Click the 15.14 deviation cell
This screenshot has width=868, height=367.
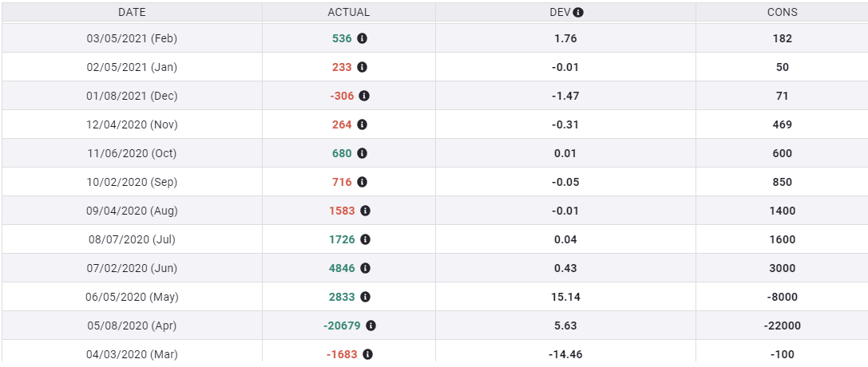565,297
